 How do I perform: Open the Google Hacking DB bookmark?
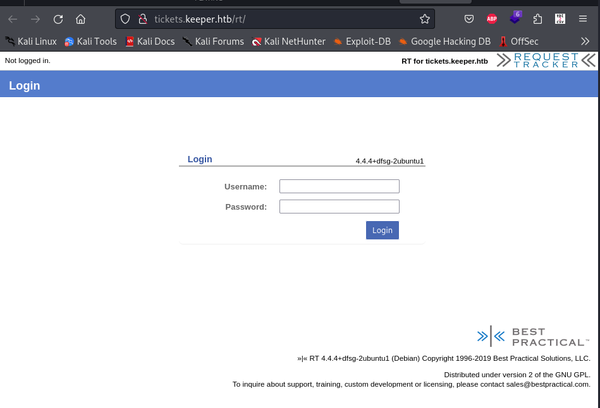coord(447,41)
